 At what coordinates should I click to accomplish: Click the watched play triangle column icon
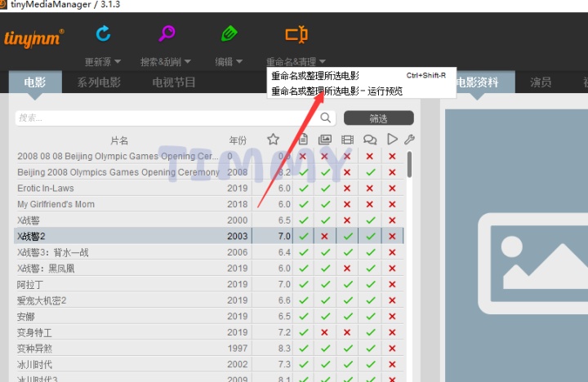[392, 140]
